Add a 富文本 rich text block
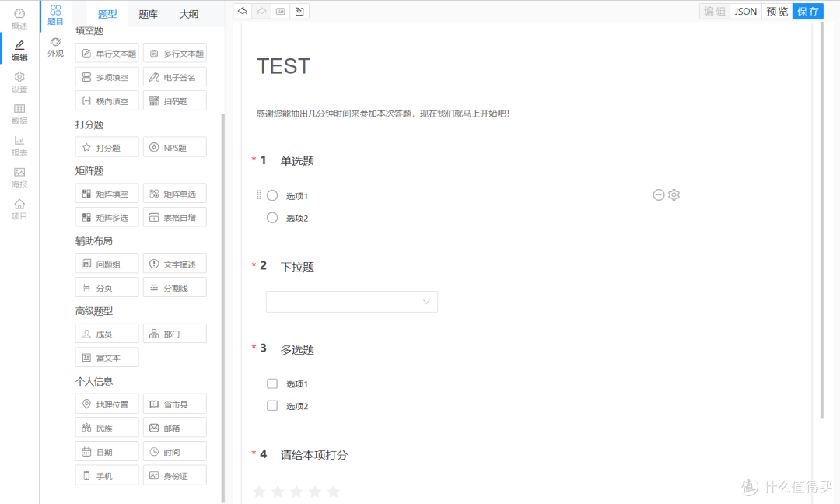840x504 pixels. click(x=107, y=357)
